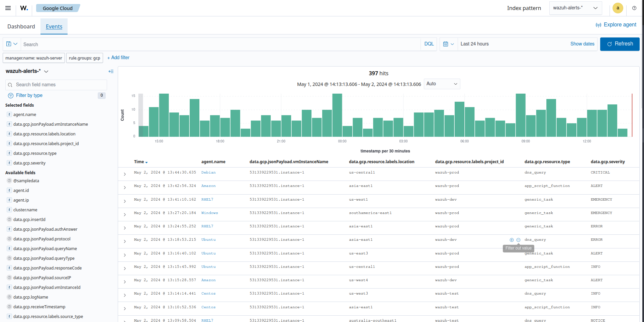Click the Explore agent icon
Viewport: 644px width, 322px height.
[599, 25]
